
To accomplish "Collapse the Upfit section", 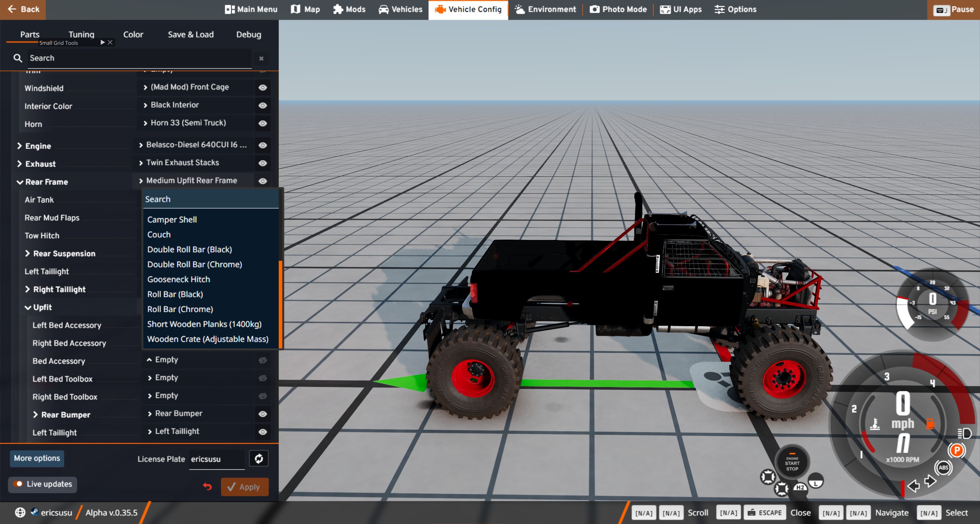I will [x=28, y=307].
